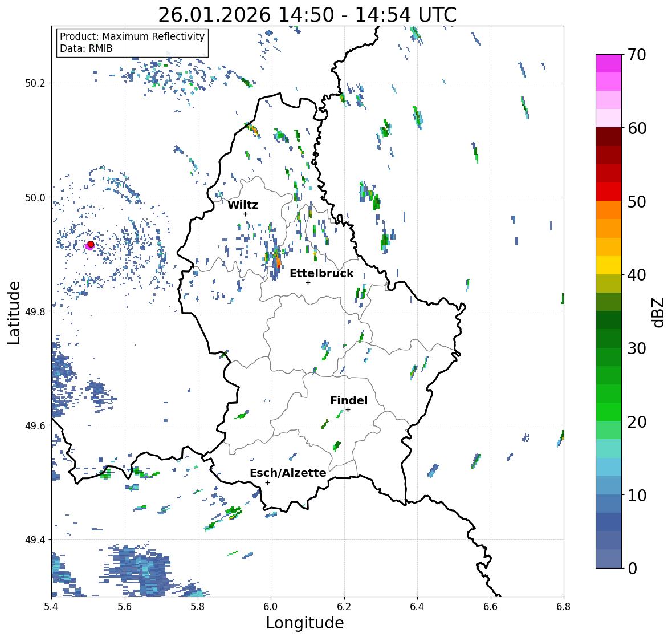The height and width of the screenshot is (637, 672).
Task: Click the longitude tick label 5.4
Action: click(51, 607)
